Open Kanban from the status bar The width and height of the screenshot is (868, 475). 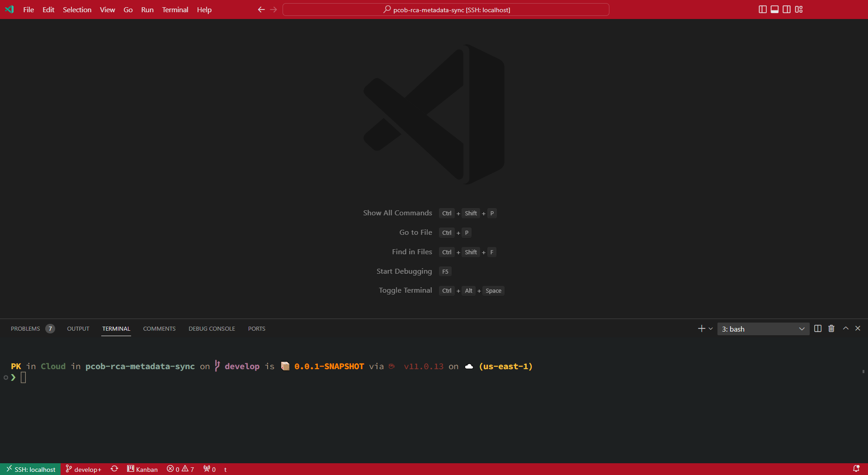coord(142,469)
